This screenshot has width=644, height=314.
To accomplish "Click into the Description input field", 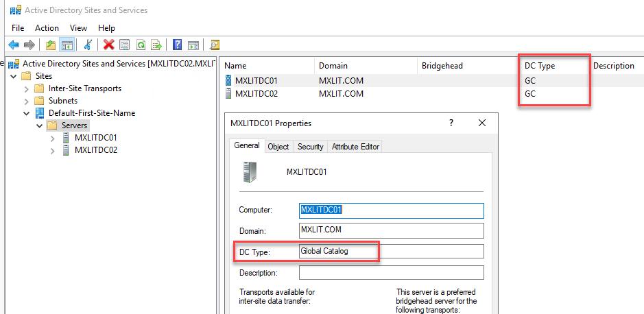I will (x=391, y=273).
